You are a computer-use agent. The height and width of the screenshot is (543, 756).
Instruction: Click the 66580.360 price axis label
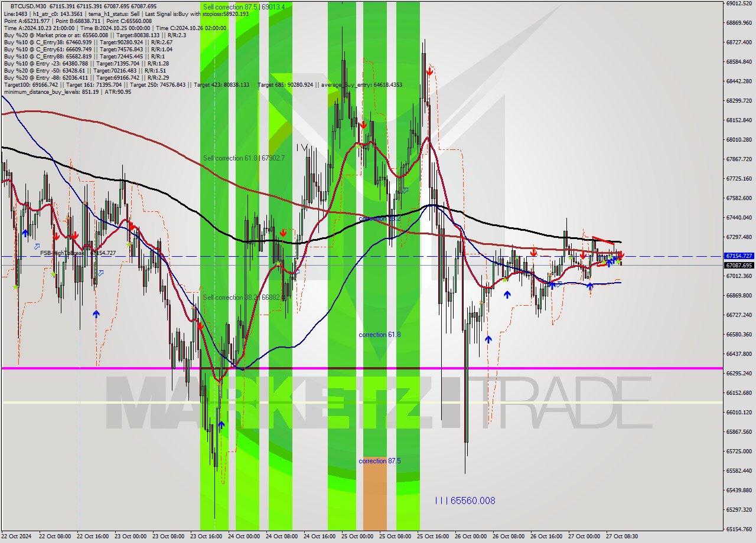click(738, 334)
